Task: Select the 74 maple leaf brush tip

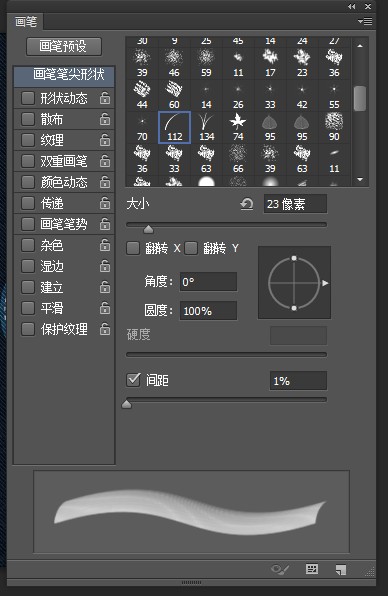Action: coord(238,127)
